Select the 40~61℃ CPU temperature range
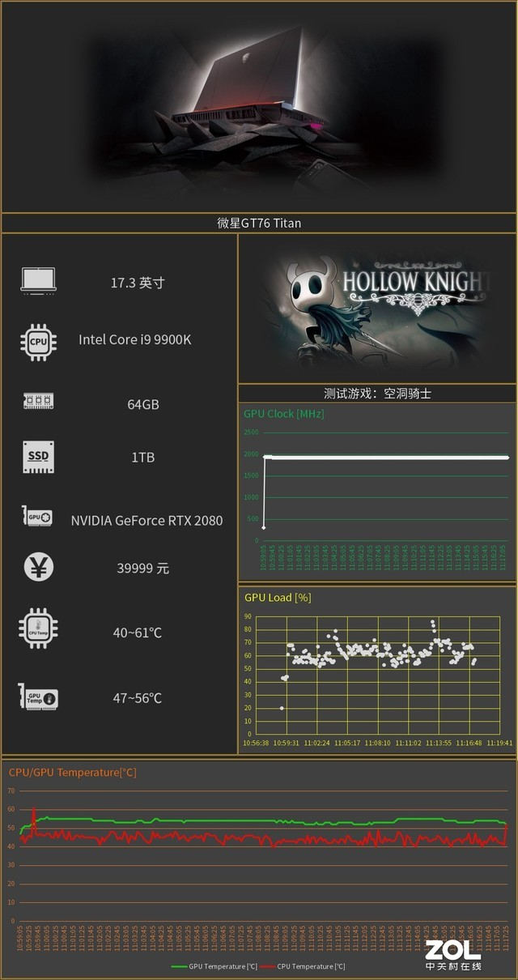 click(x=138, y=633)
